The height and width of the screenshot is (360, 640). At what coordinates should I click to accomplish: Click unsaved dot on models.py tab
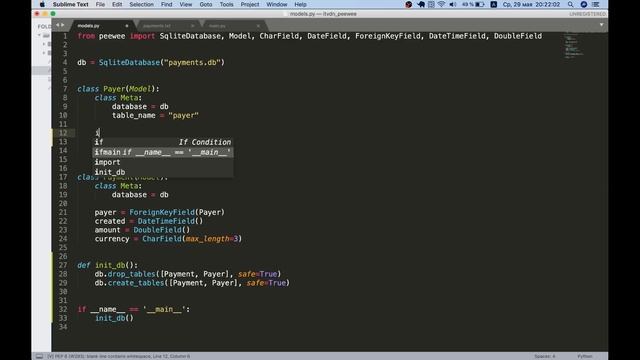127,26
